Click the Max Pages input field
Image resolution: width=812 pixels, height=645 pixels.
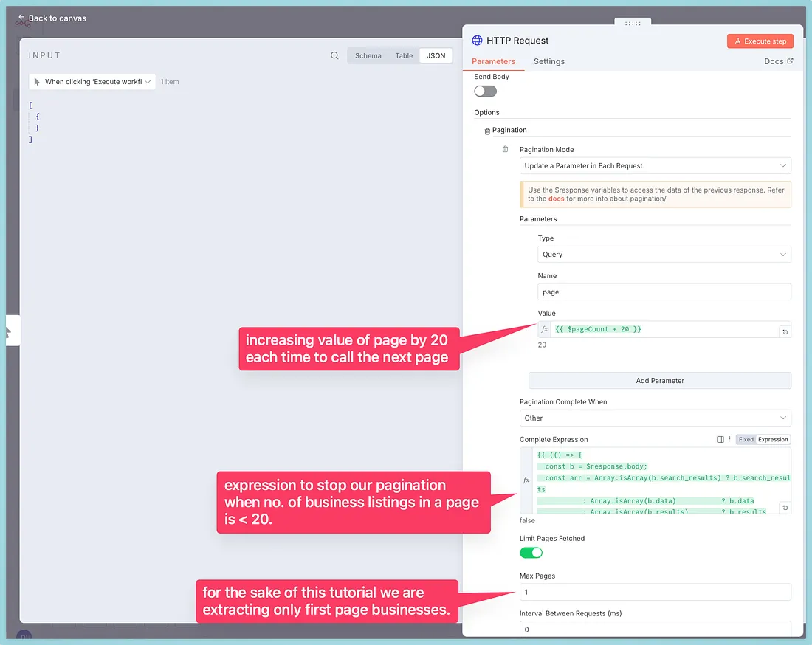655,592
